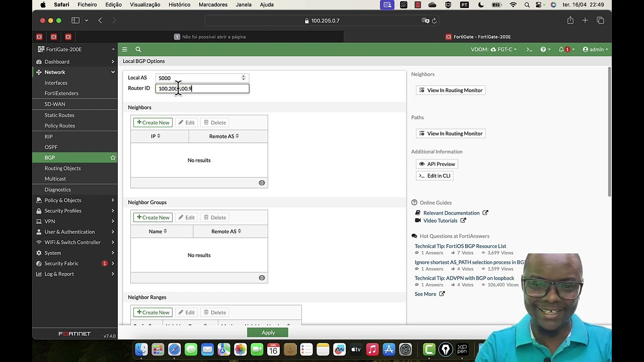Add new Safari tab
The height and width of the screenshot is (362, 644).
click(x=585, y=21)
